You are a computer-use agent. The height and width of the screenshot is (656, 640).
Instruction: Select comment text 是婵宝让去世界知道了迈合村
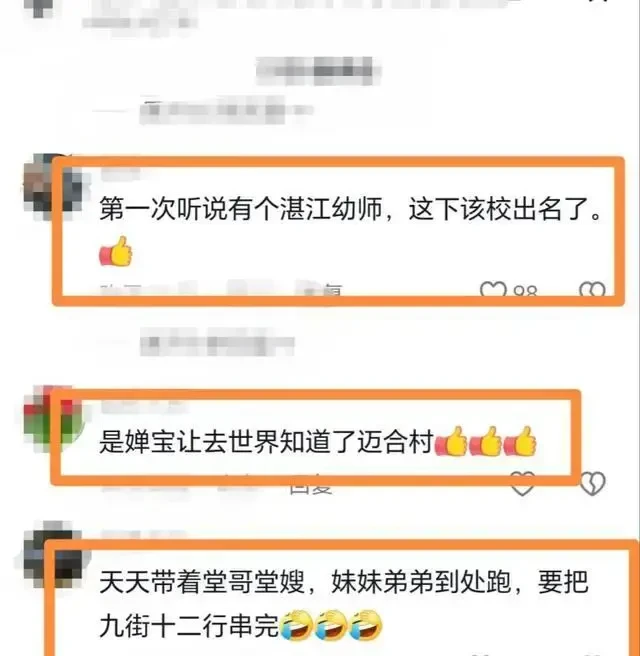(x=266, y=441)
